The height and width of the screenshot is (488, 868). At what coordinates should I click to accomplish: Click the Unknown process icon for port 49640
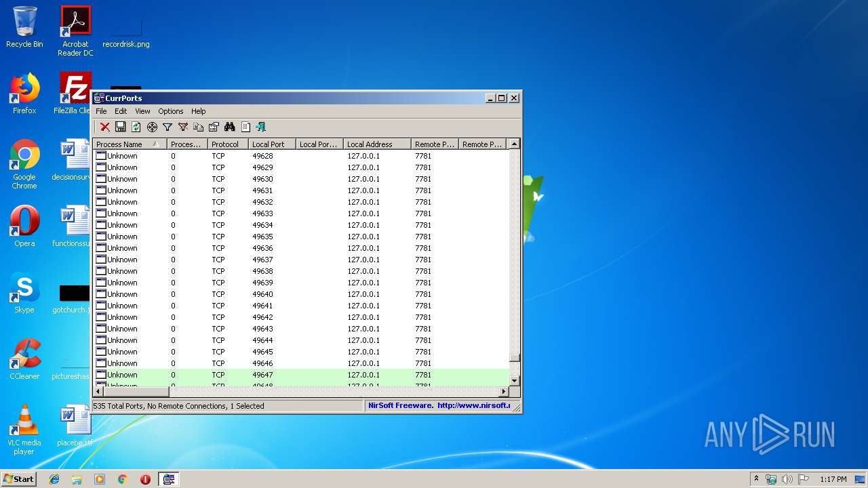(x=101, y=294)
